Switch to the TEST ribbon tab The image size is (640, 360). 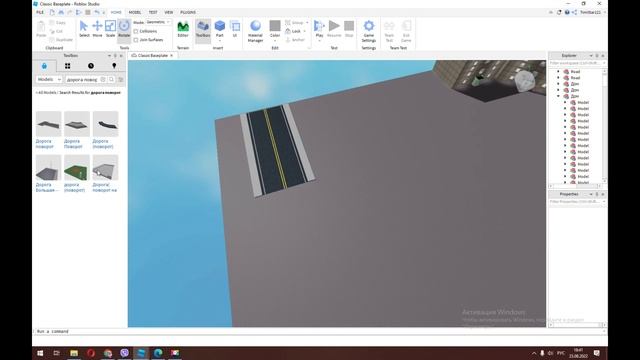click(x=153, y=12)
